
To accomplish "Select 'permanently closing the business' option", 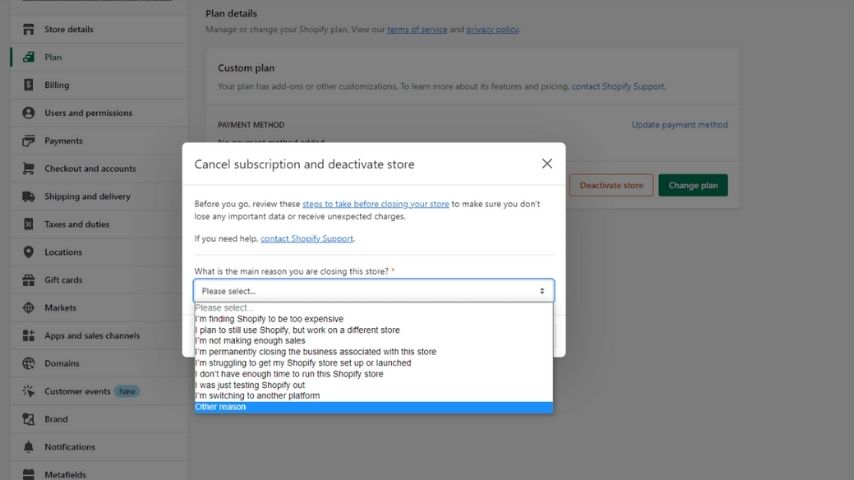I will pyautogui.click(x=374, y=351).
